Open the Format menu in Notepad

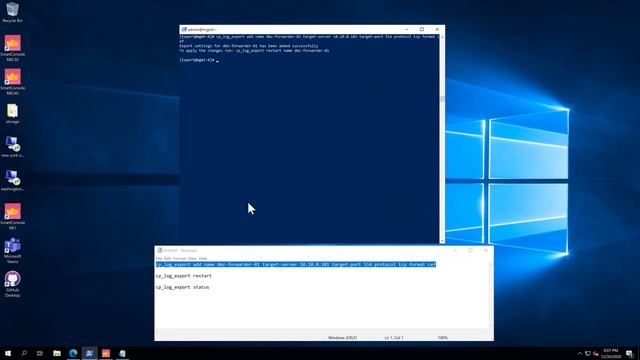pyautogui.click(x=179, y=258)
